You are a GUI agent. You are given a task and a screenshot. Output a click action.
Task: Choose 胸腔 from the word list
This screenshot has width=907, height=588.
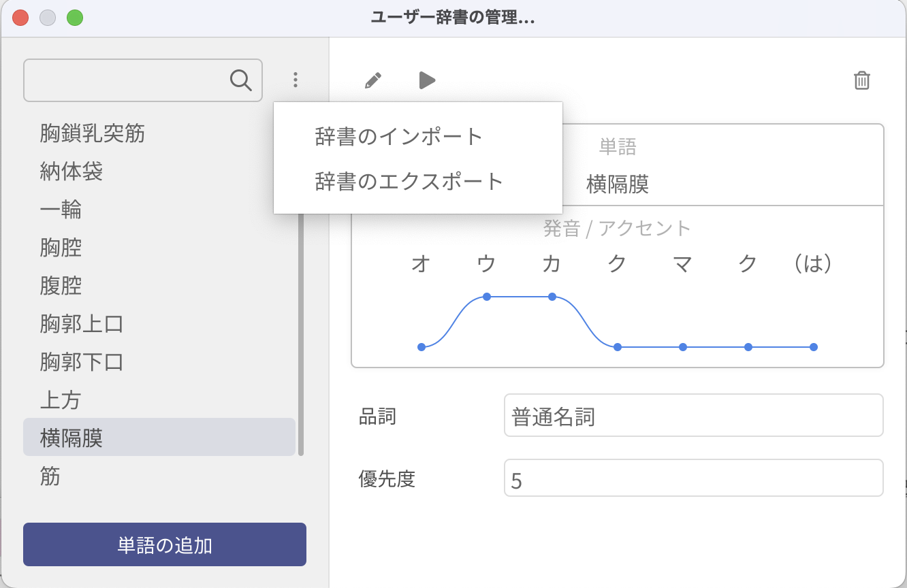pos(61,248)
